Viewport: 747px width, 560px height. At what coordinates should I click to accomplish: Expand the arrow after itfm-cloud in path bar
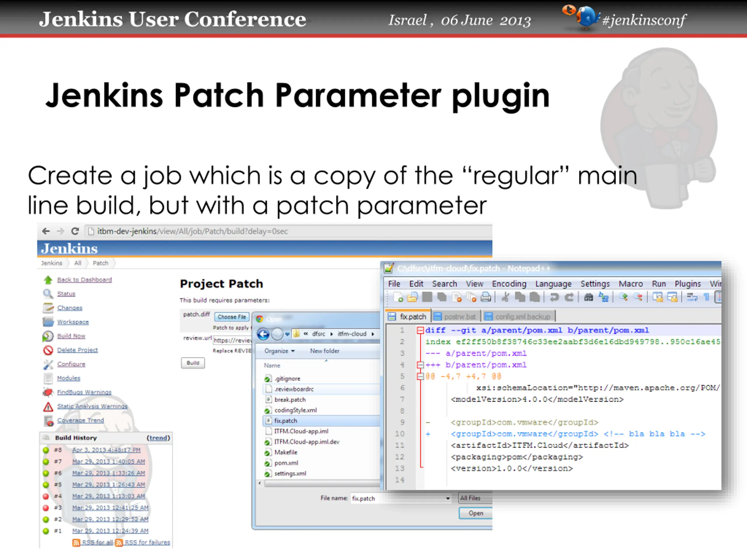[x=373, y=334]
